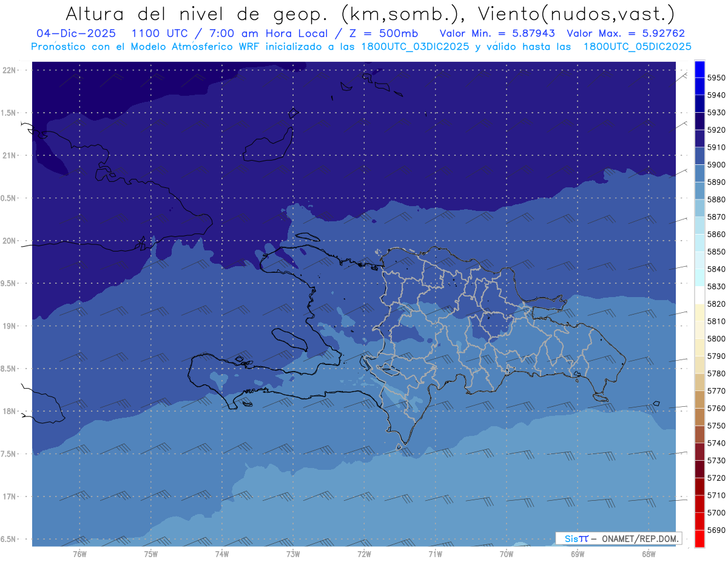Click the '72W' longitude label
This screenshot has height=562, width=728.
pos(364,554)
